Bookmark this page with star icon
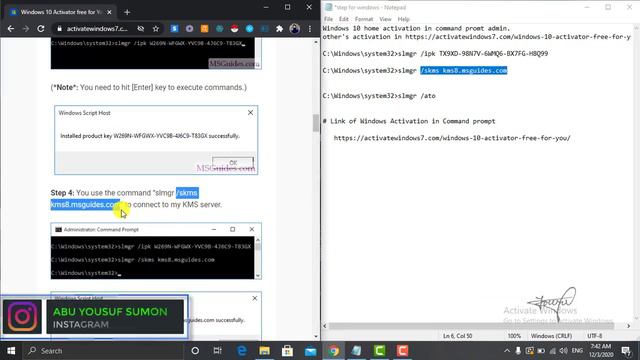This screenshot has height=360, width=640. tap(156, 29)
